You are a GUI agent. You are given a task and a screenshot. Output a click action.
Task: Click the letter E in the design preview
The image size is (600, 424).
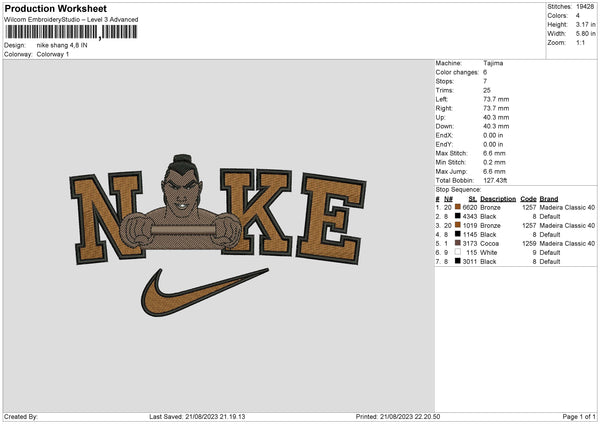(331, 218)
